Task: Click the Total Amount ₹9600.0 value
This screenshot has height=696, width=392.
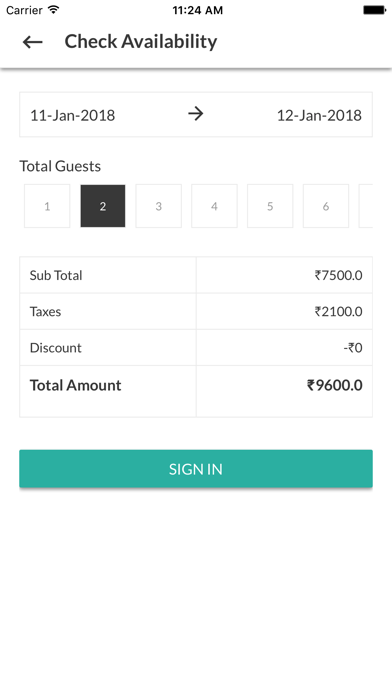Action: [335, 385]
